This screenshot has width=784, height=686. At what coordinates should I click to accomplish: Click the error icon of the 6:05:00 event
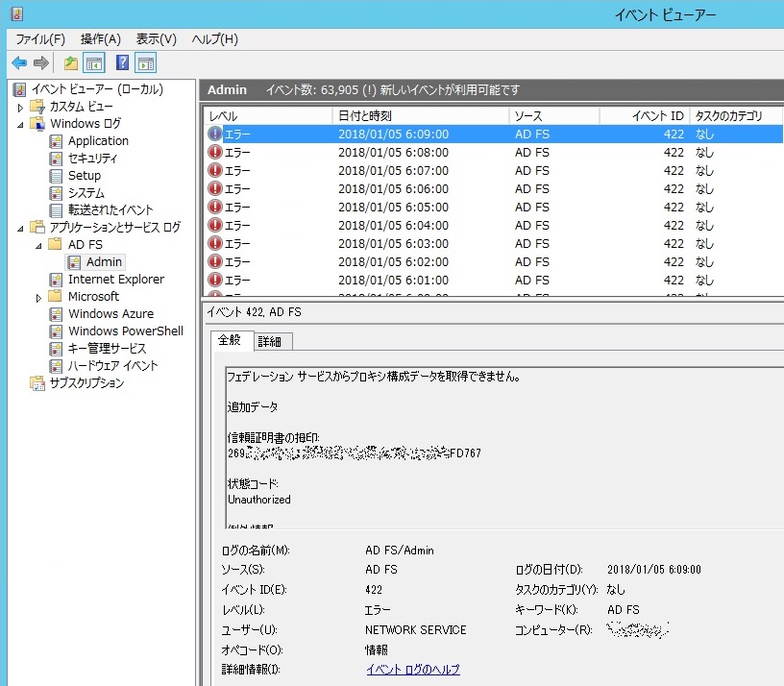[x=215, y=207]
